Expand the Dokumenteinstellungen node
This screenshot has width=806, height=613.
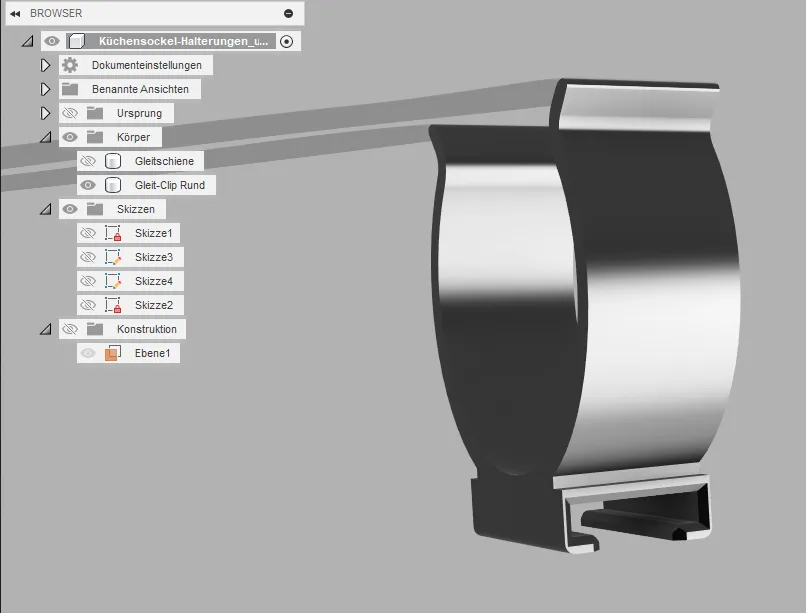click(x=44, y=65)
